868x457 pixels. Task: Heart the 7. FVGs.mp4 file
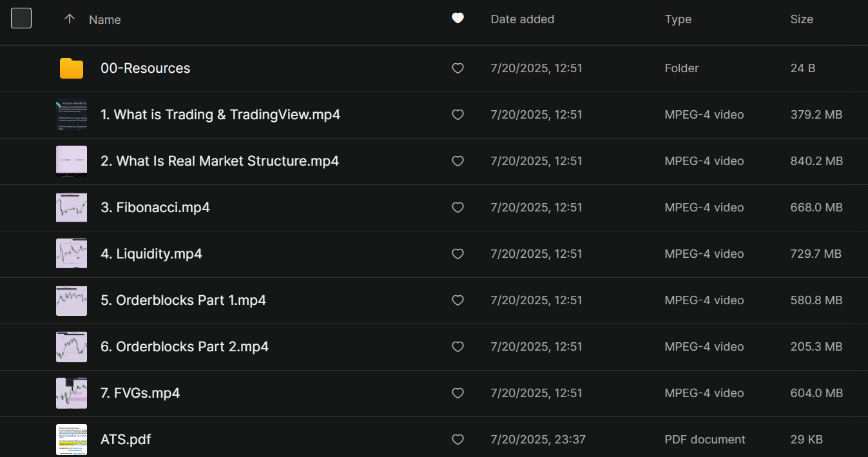(x=458, y=393)
